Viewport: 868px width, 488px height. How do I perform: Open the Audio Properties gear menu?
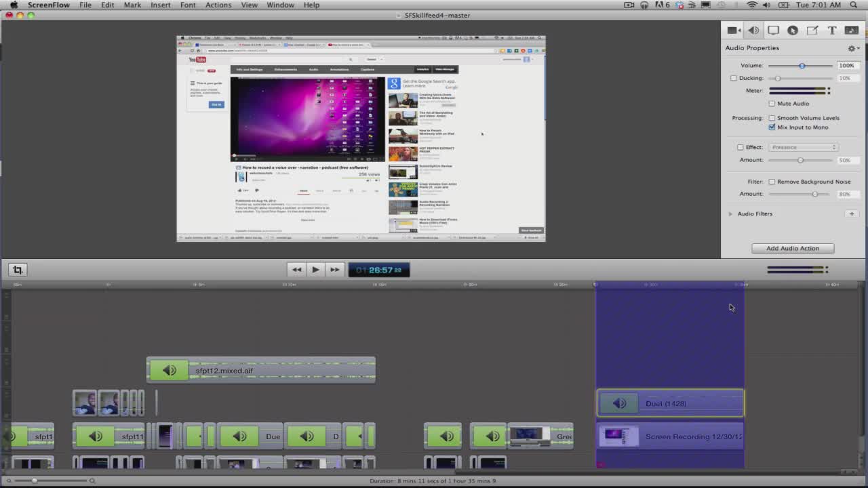point(853,48)
